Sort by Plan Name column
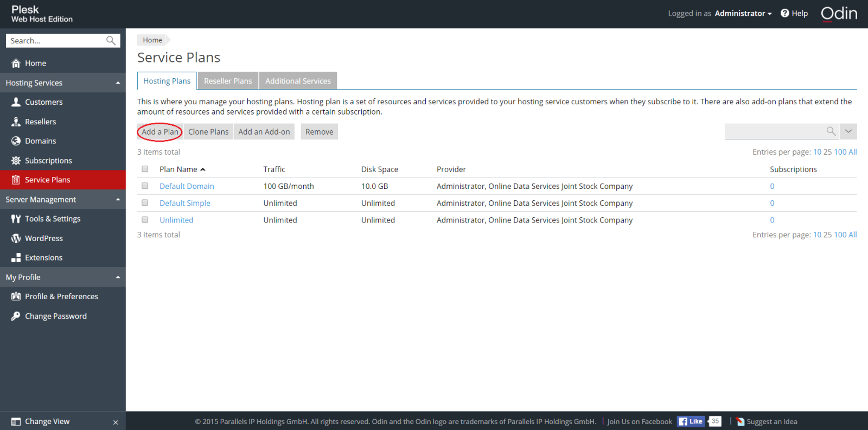Image resolution: width=868 pixels, height=430 pixels. tap(182, 169)
